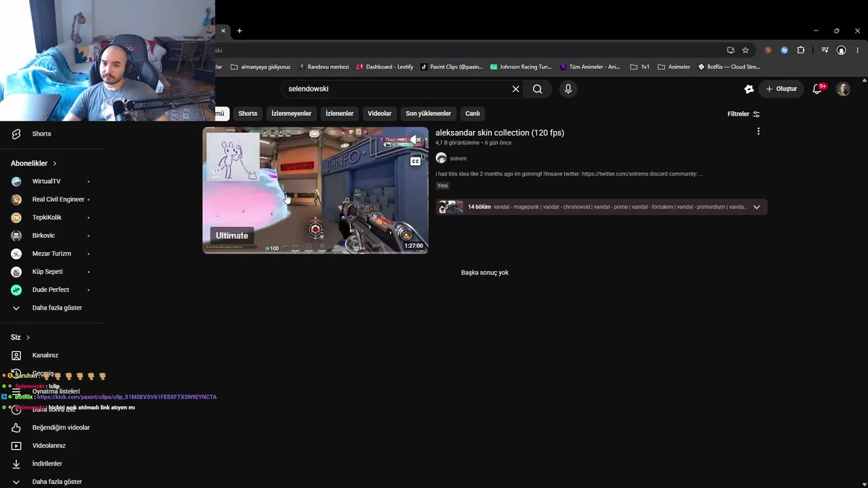Open YouTube notifications bell
The image size is (868, 488).
point(818,89)
